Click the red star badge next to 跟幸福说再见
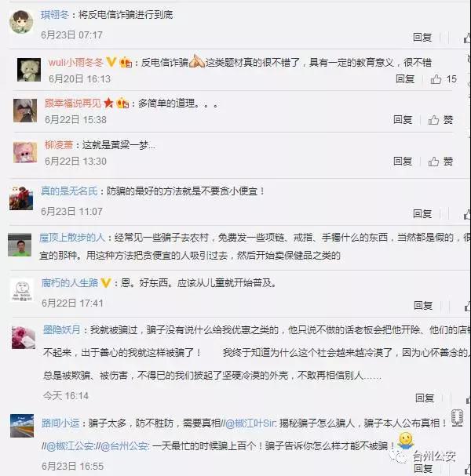 pyautogui.click(x=108, y=104)
